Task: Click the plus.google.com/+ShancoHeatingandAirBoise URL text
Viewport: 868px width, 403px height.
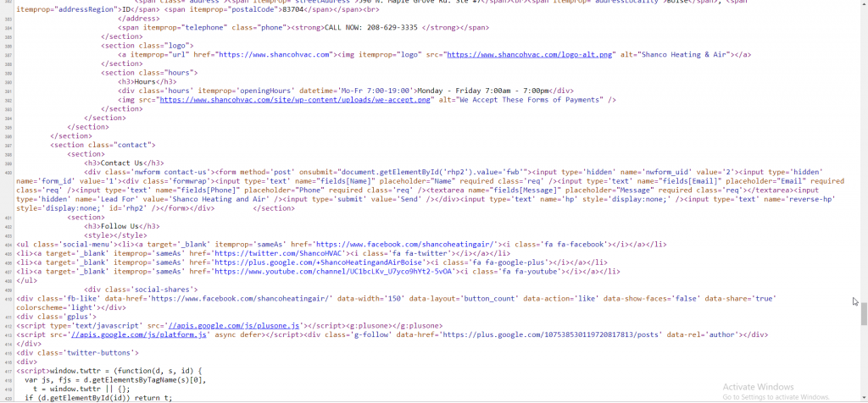Action: tap(320, 262)
